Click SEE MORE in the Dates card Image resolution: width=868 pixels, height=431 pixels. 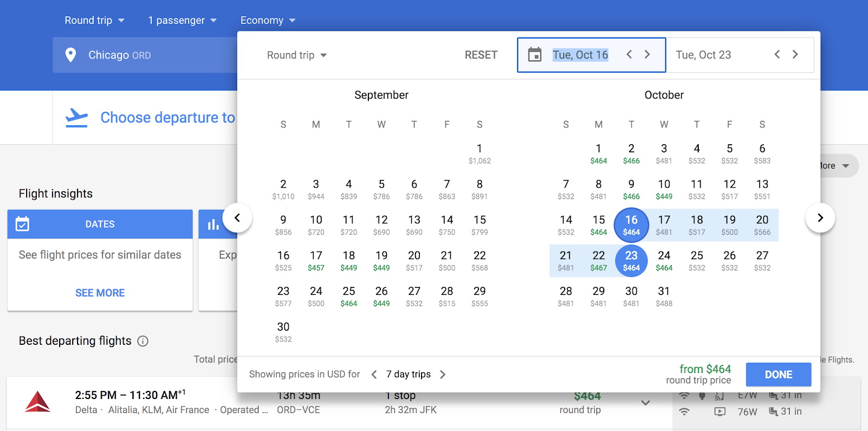click(x=100, y=293)
